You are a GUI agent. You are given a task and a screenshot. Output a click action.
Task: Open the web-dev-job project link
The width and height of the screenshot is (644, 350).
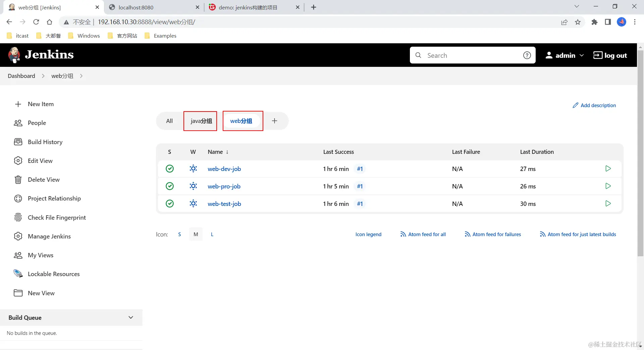click(x=224, y=169)
